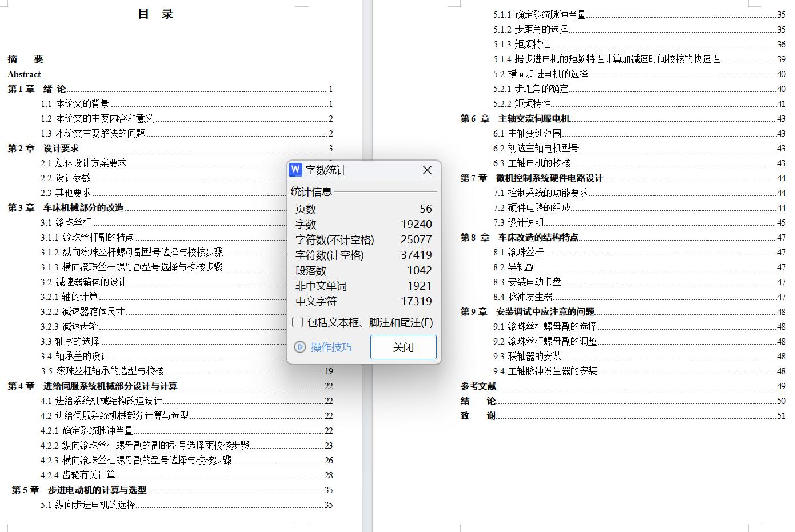Open contents entry 4.2.4 齿轮有关计算
The width and height of the screenshot is (795, 532).
tap(187, 475)
